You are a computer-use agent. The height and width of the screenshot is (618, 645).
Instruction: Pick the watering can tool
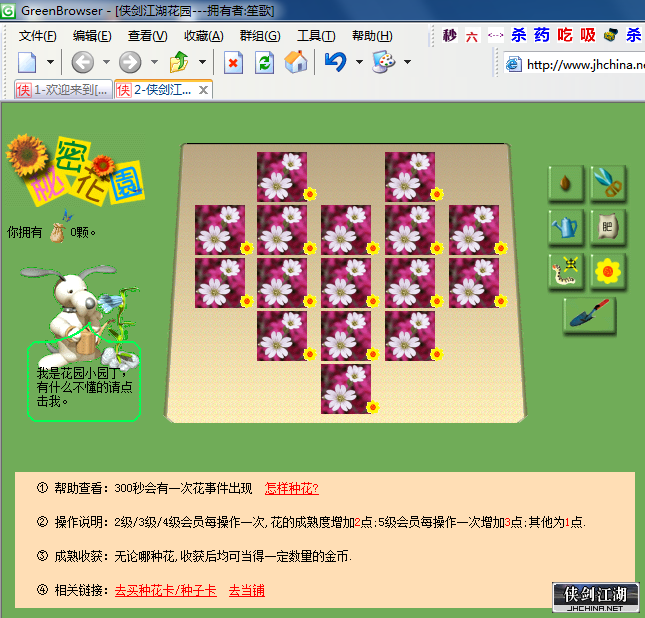(x=566, y=228)
